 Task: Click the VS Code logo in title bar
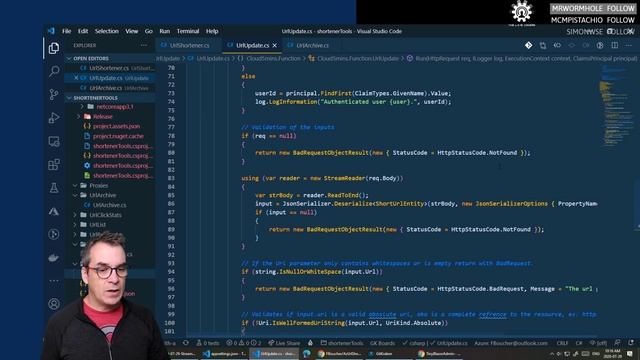tap(51, 31)
